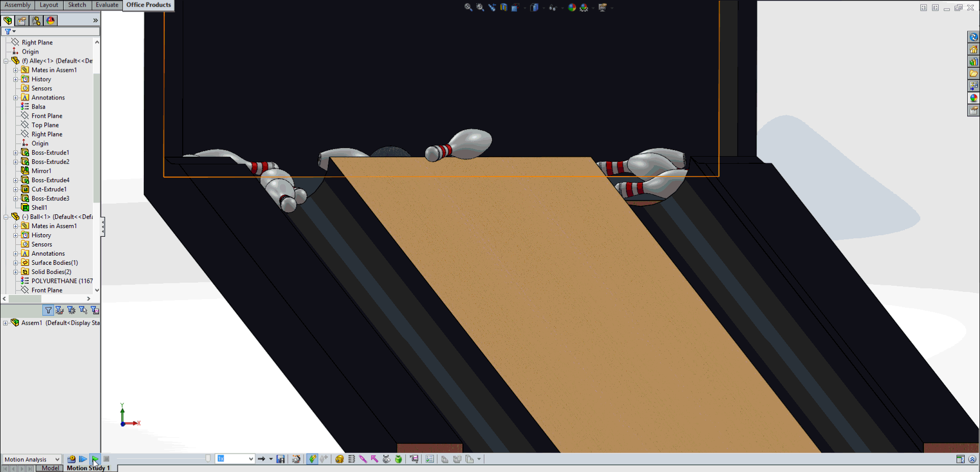Apply Gravity to the simulation
Screen dimensions: 980x472
pos(399,459)
